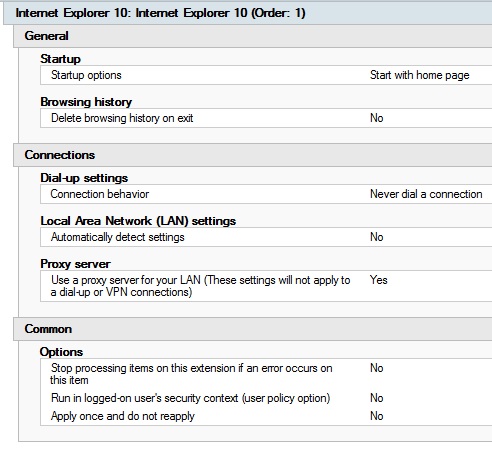Click the Yes value for proxy server
Viewport: 492px width, 453px height.
click(379, 280)
